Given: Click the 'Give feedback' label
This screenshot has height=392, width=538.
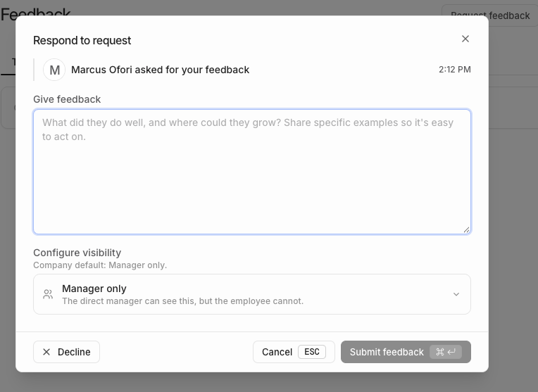Looking at the screenshot, I should pyautogui.click(x=67, y=99).
